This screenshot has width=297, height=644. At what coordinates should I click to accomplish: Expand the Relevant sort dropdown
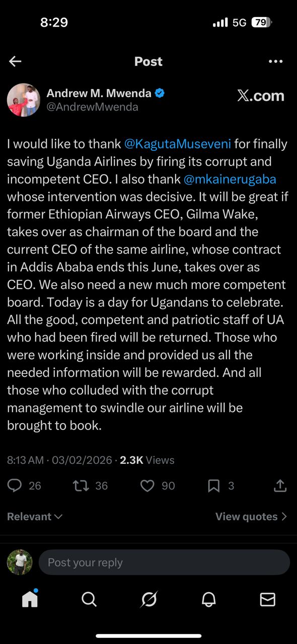coord(35,517)
